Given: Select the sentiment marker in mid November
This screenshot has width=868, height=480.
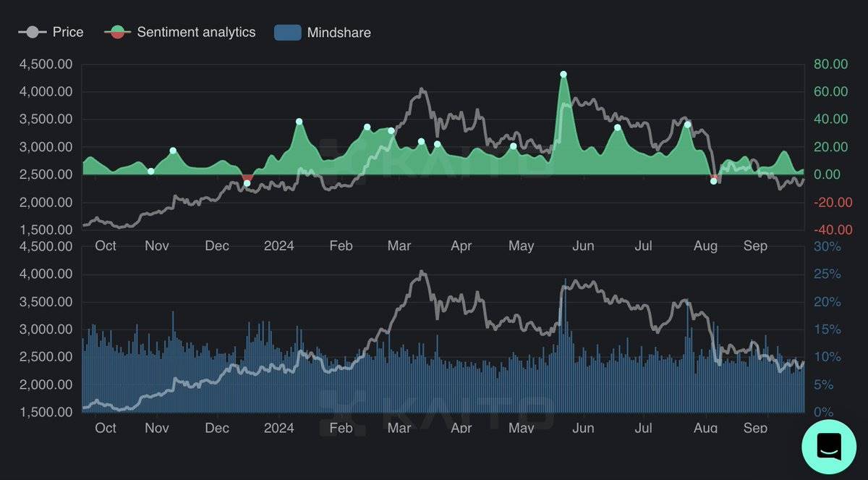Looking at the screenshot, I should point(173,151).
